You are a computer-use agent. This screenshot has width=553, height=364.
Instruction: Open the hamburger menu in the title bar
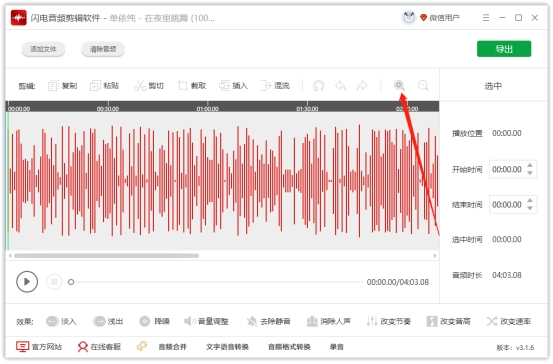pos(486,18)
